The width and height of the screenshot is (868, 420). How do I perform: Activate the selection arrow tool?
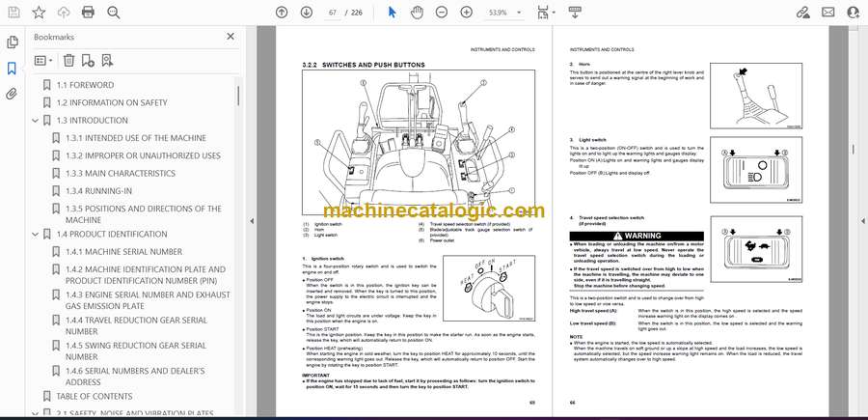click(392, 13)
